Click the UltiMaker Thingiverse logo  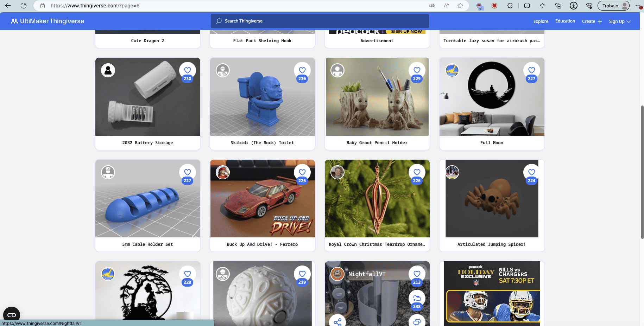(48, 21)
